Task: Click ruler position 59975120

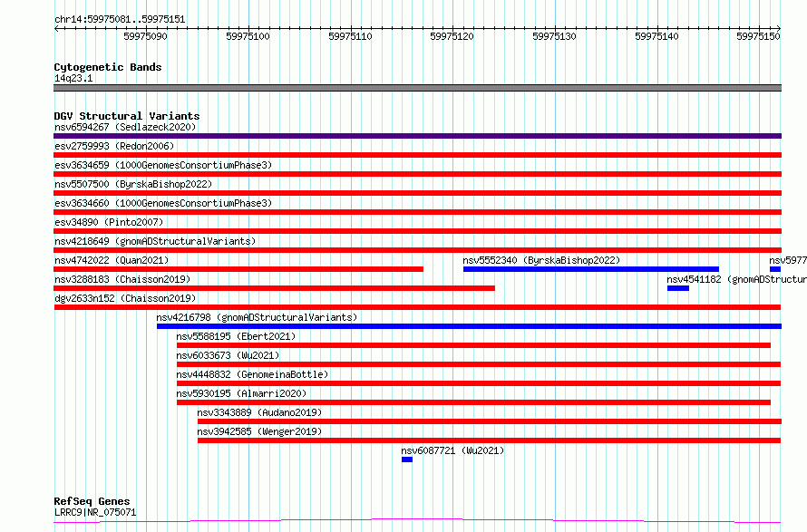Action: point(452,36)
